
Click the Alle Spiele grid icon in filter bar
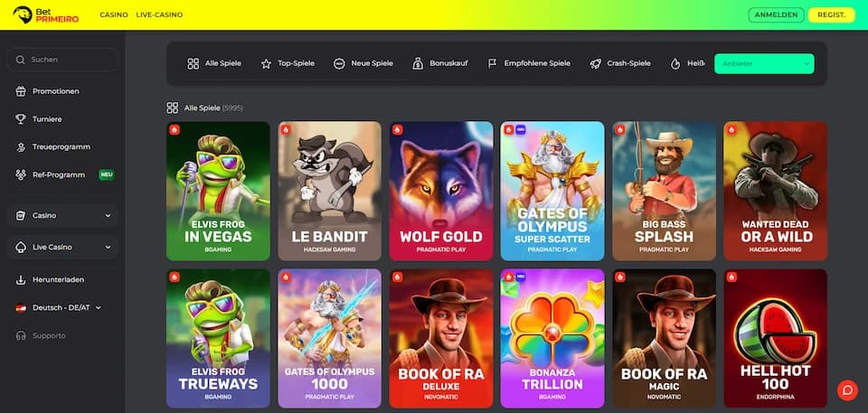point(193,63)
